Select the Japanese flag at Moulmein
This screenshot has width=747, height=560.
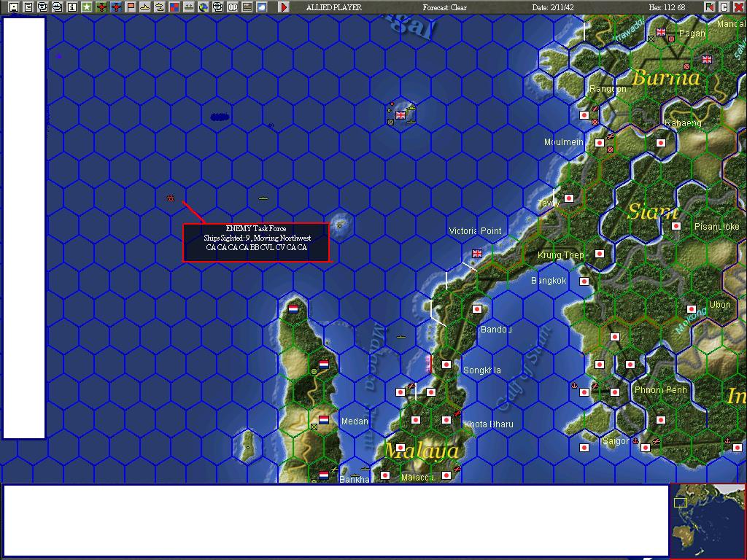pos(600,142)
